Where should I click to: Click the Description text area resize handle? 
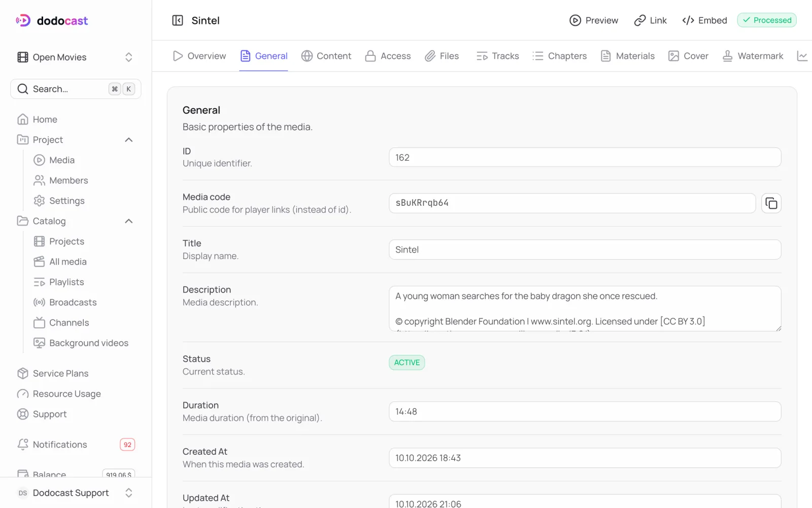click(x=778, y=328)
